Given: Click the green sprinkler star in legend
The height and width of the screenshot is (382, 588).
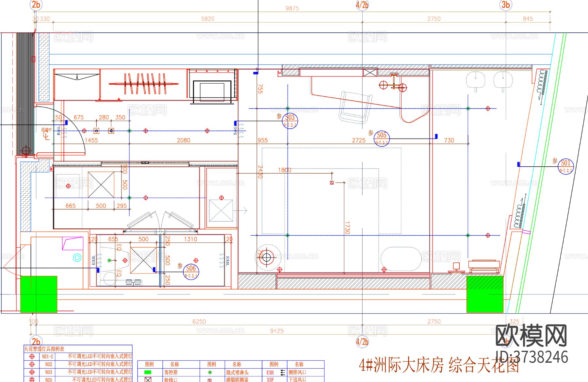Looking at the screenshot, I should pos(210,372).
